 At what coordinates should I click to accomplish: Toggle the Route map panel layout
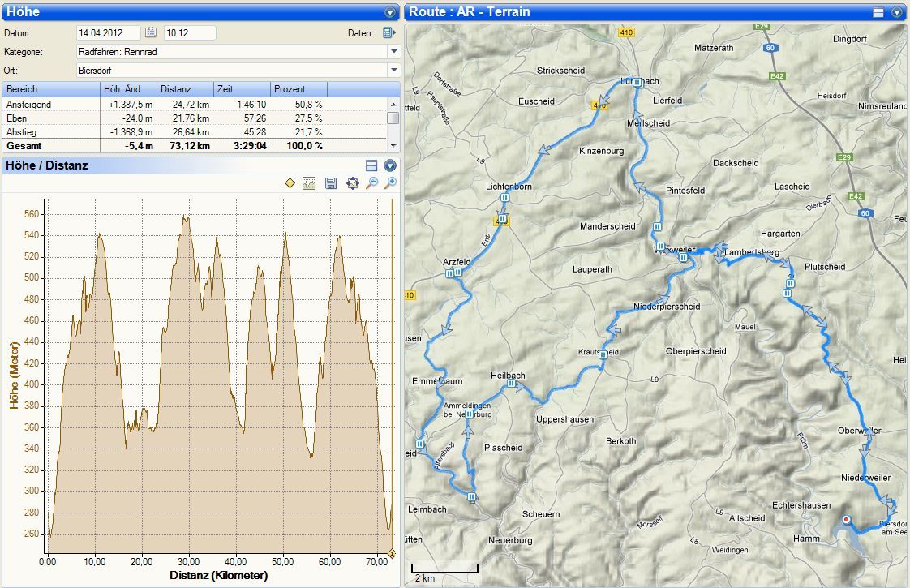click(878, 12)
